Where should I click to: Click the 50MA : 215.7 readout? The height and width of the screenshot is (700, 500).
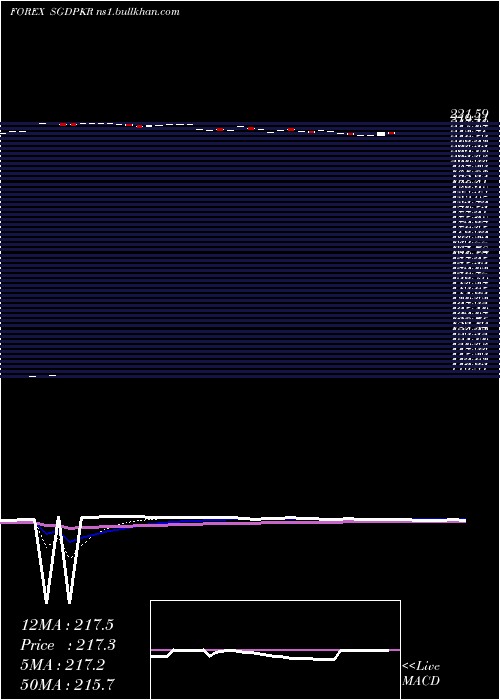[x=67, y=684]
